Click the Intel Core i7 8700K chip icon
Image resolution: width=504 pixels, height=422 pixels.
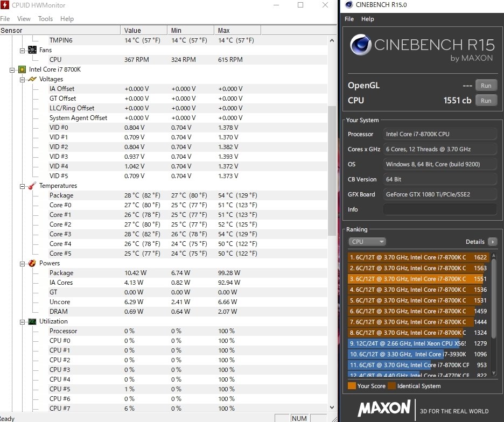22,69
